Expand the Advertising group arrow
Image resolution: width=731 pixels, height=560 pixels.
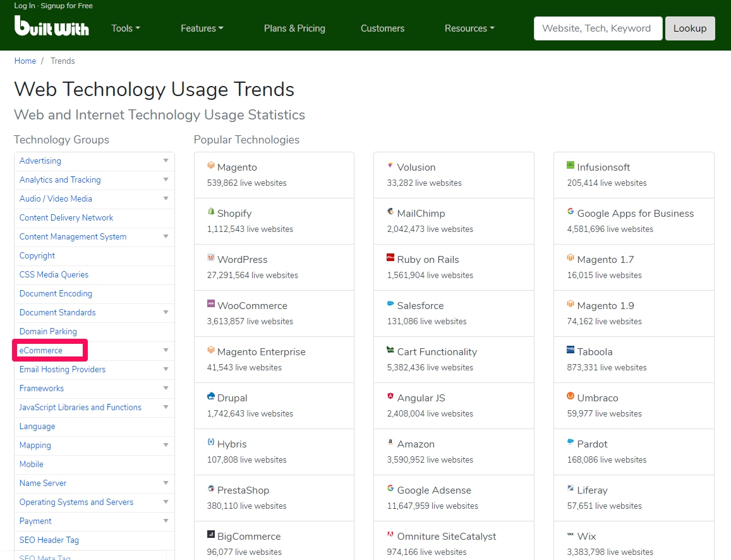166,161
